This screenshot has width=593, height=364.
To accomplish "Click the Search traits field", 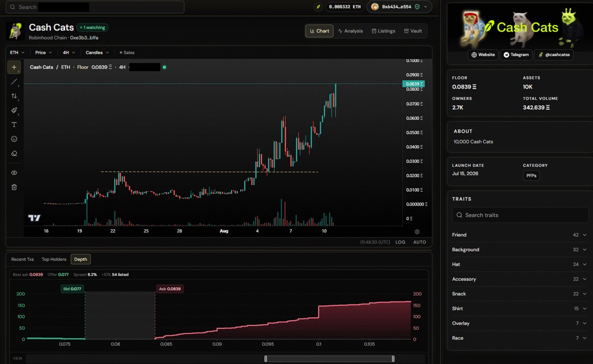I will (x=520, y=215).
